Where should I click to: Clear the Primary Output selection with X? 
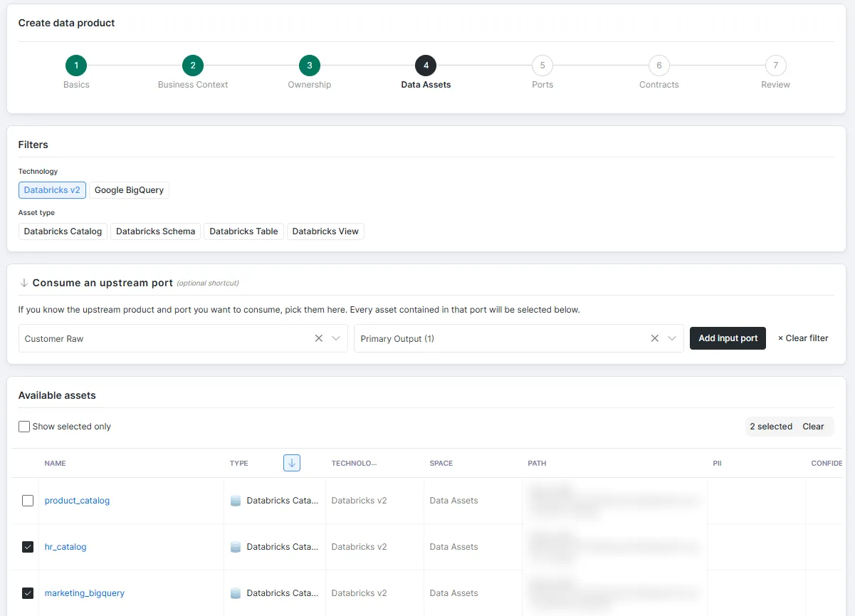(x=655, y=338)
